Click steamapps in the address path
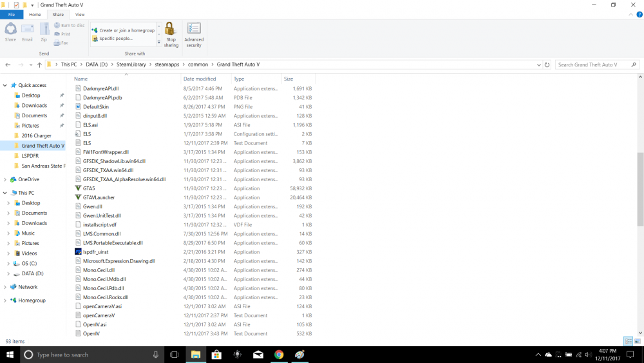The height and width of the screenshot is (363, 644). pyautogui.click(x=167, y=64)
